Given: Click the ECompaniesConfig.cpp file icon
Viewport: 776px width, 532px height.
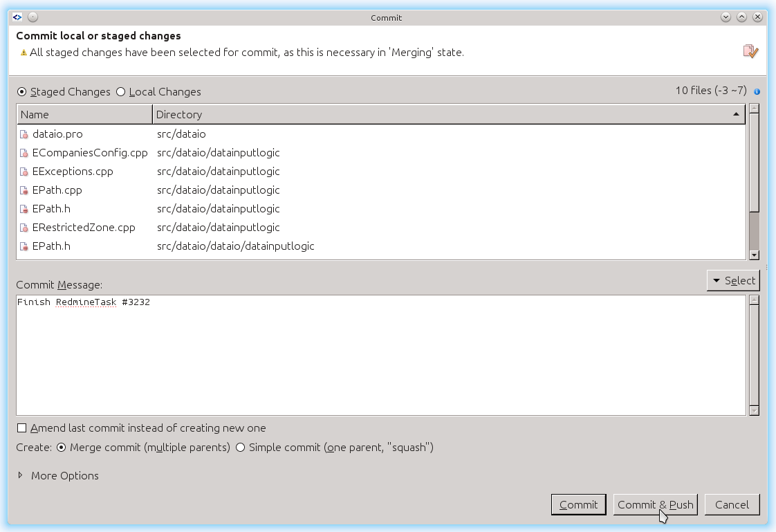Looking at the screenshot, I should pyautogui.click(x=24, y=153).
